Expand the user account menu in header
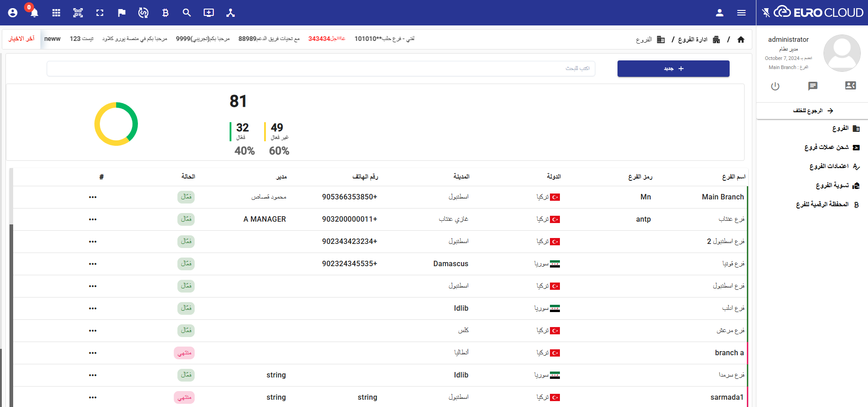 click(x=720, y=13)
